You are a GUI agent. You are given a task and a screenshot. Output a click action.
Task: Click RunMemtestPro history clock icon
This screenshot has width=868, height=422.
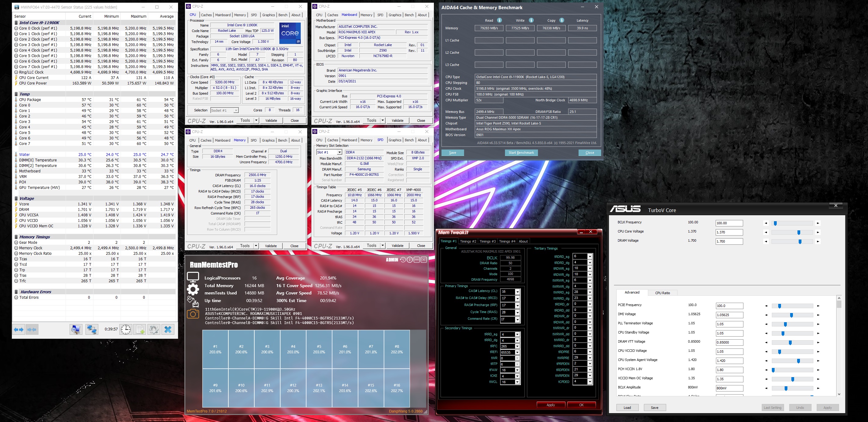[x=403, y=260]
